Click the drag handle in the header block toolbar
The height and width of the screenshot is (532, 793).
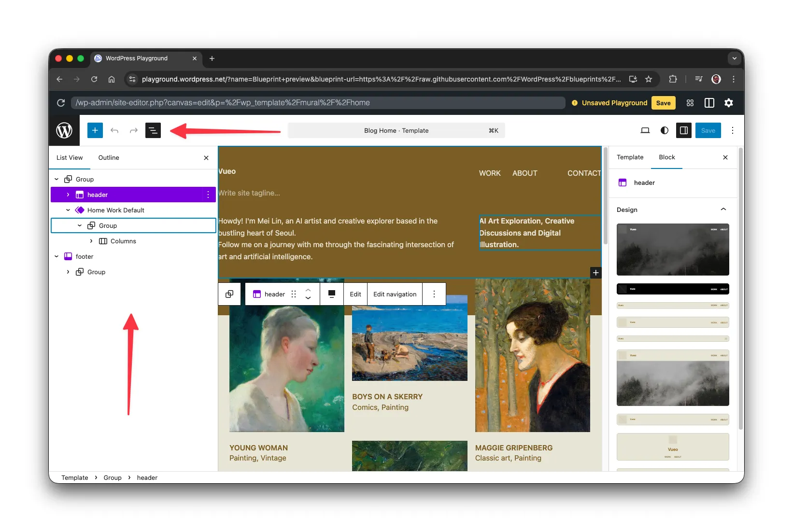pyautogui.click(x=293, y=294)
